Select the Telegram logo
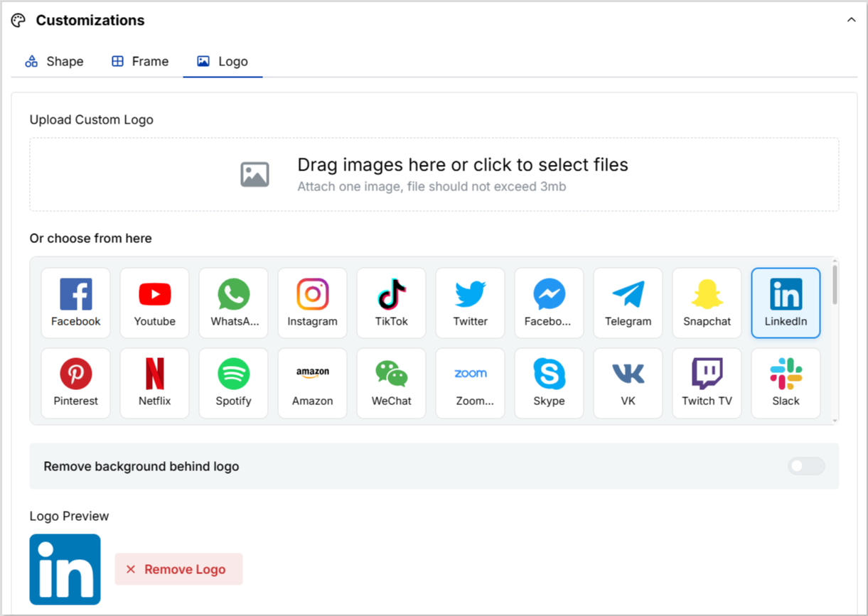Image resolution: width=868 pixels, height=616 pixels. pos(628,303)
